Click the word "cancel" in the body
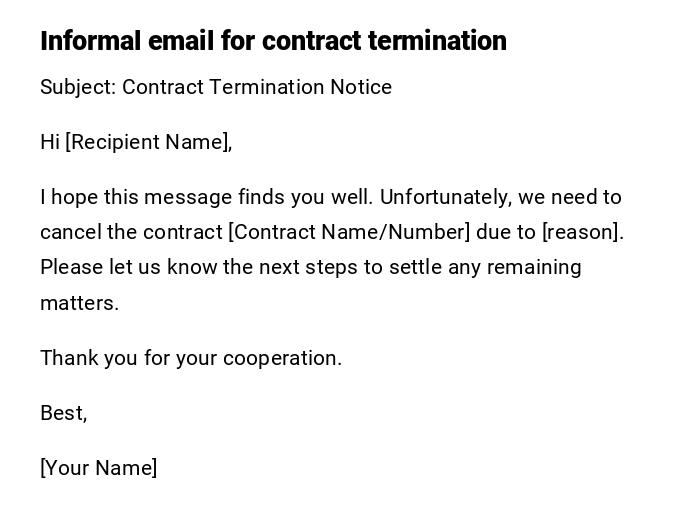Viewport: 700px width, 530px height. point(70,232)
